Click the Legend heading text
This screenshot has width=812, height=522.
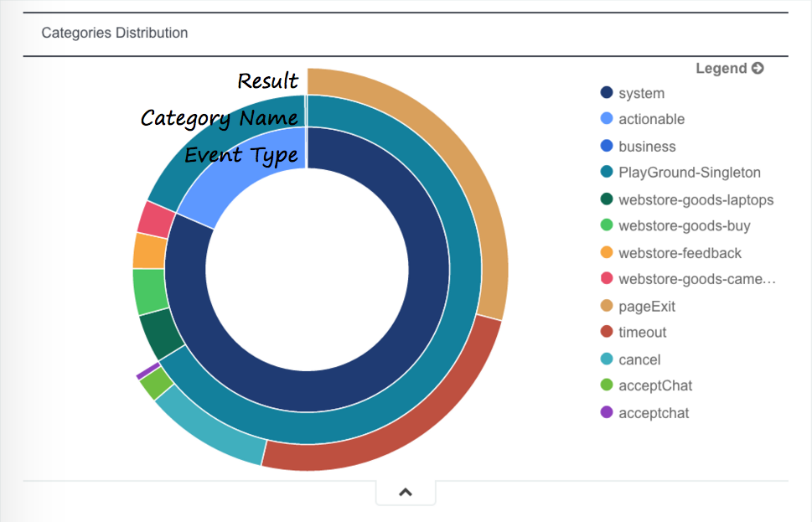click(x=721, y=69)
